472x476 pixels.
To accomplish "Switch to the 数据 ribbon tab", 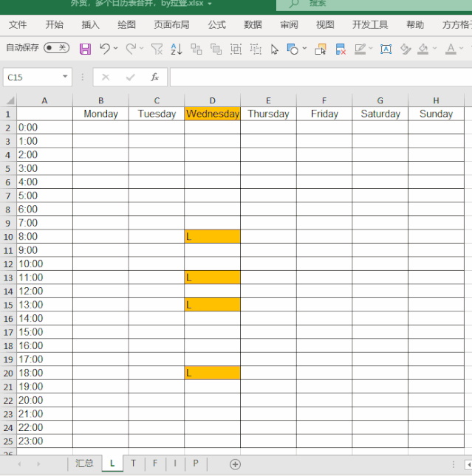I will [x=253, y=24].
